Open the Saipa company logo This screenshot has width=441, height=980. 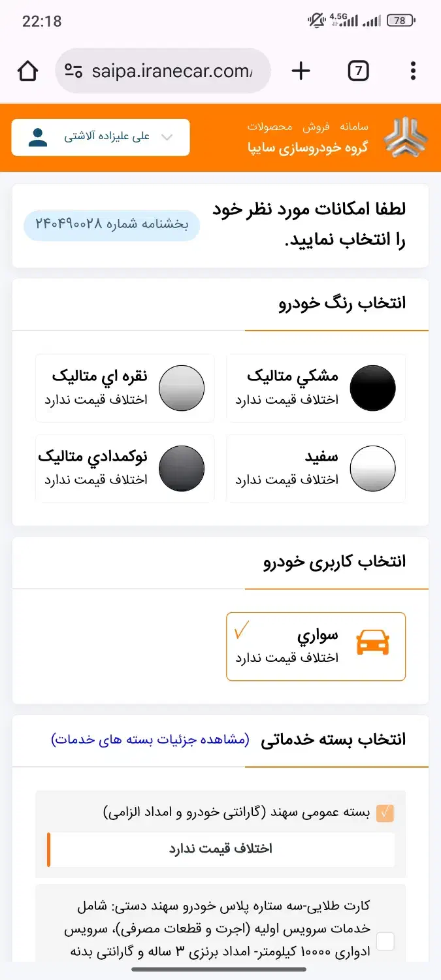click(x=406, y=135)
